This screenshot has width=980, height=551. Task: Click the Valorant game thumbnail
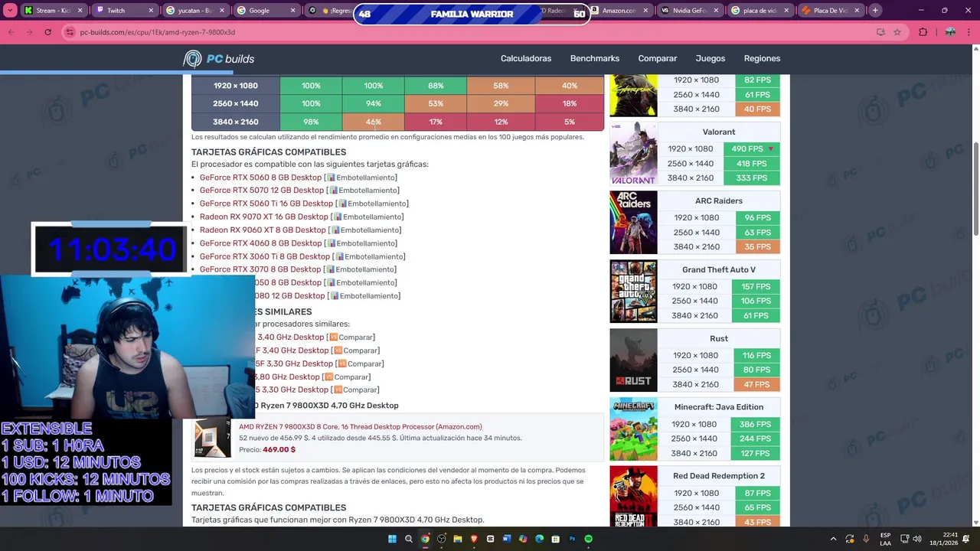pyautogui.click(x=633, y=154)
